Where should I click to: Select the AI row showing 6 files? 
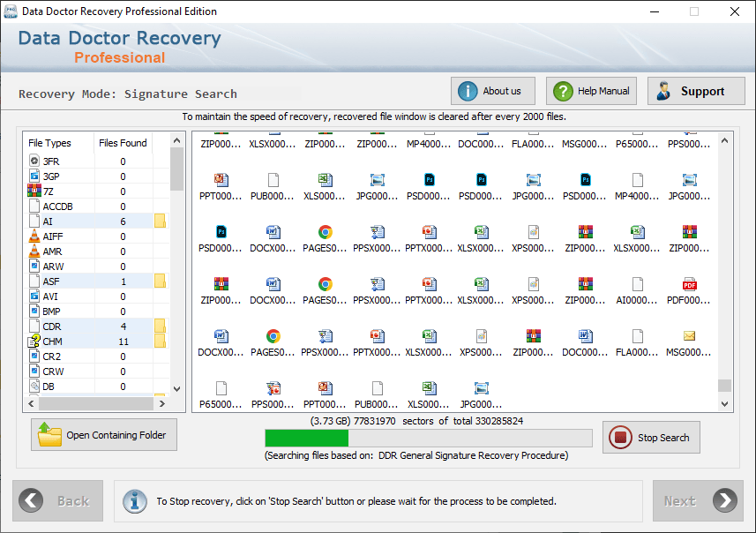96,221
